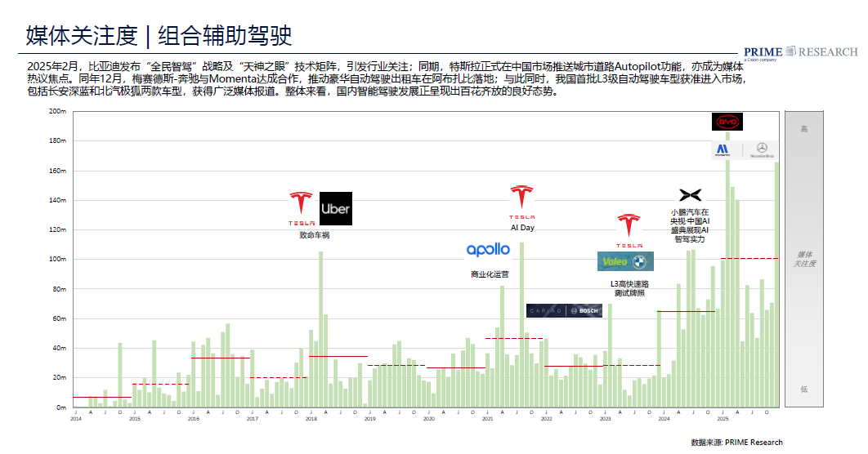Click the last bar of 2025 reaching 165m
This screenshot has width=868, height=454.
pyautogui.click(x=776, y=284)
